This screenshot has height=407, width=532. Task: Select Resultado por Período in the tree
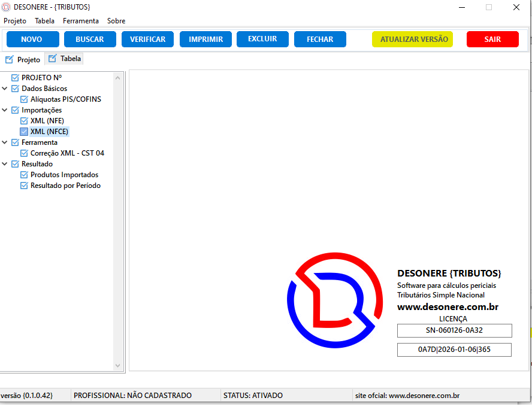coord(65,186)
